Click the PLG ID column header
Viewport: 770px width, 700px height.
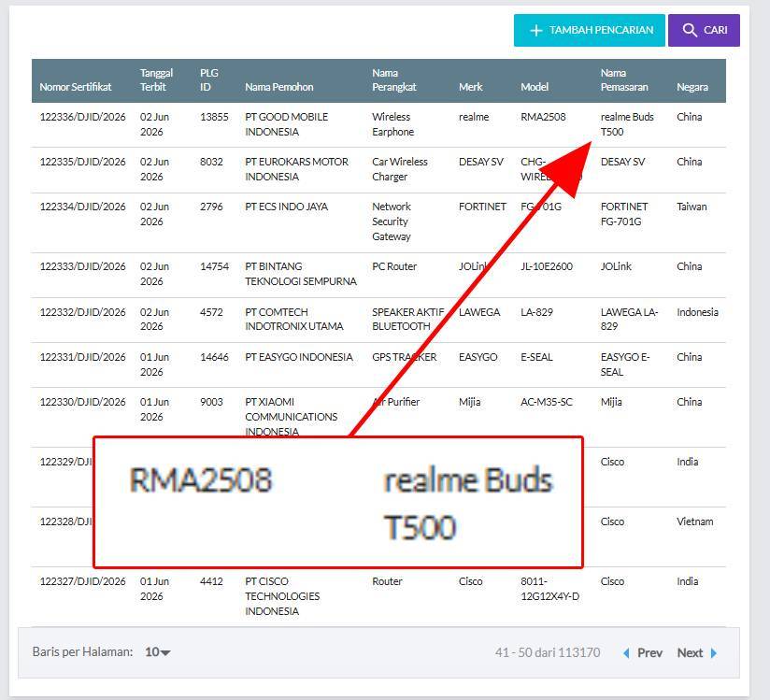click(x=208, y=80)
